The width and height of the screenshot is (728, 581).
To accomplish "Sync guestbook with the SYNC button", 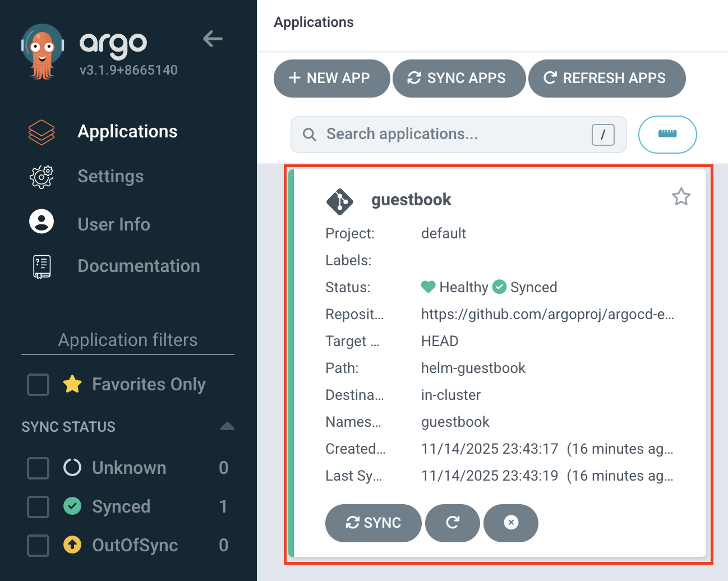I will [373, 523].
